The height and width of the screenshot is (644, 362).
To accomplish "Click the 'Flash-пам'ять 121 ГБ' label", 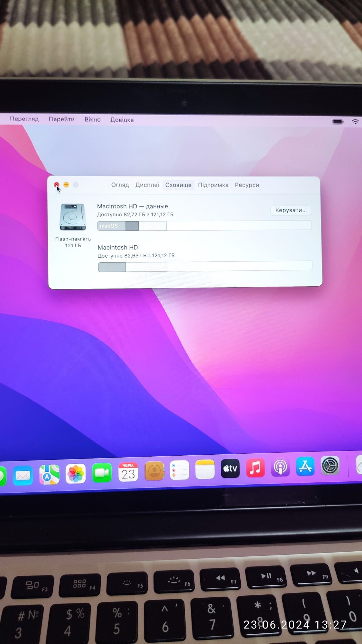I will point(73,242).
